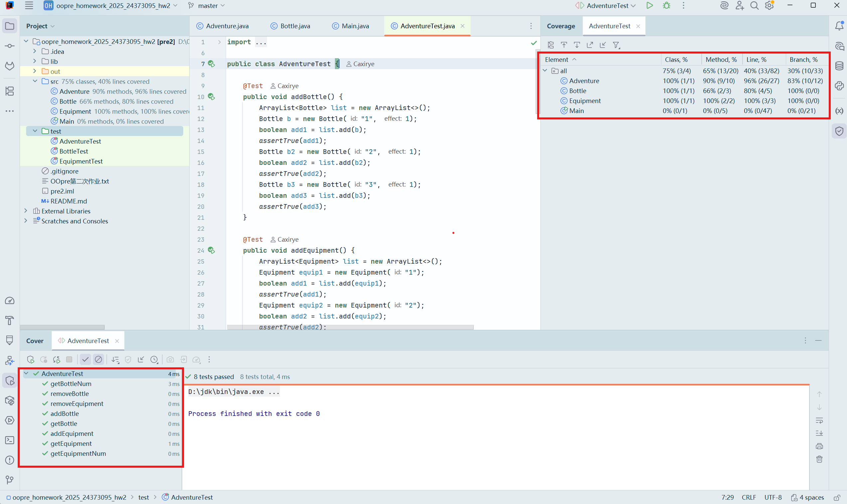This screenshot has height=504, width=847.
Task: Click the removeEquipment test result
Action: 77,404
